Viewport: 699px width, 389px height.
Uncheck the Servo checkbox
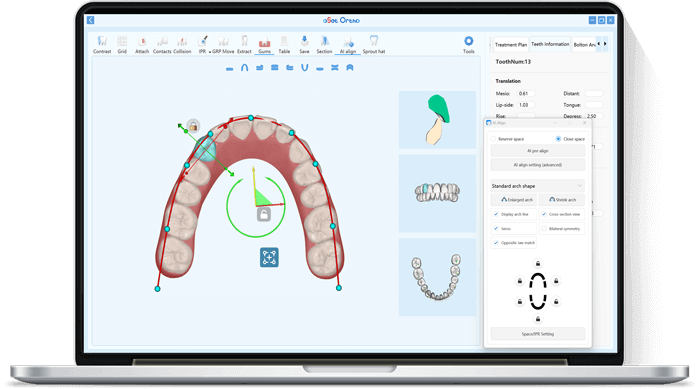click(496, 229)
